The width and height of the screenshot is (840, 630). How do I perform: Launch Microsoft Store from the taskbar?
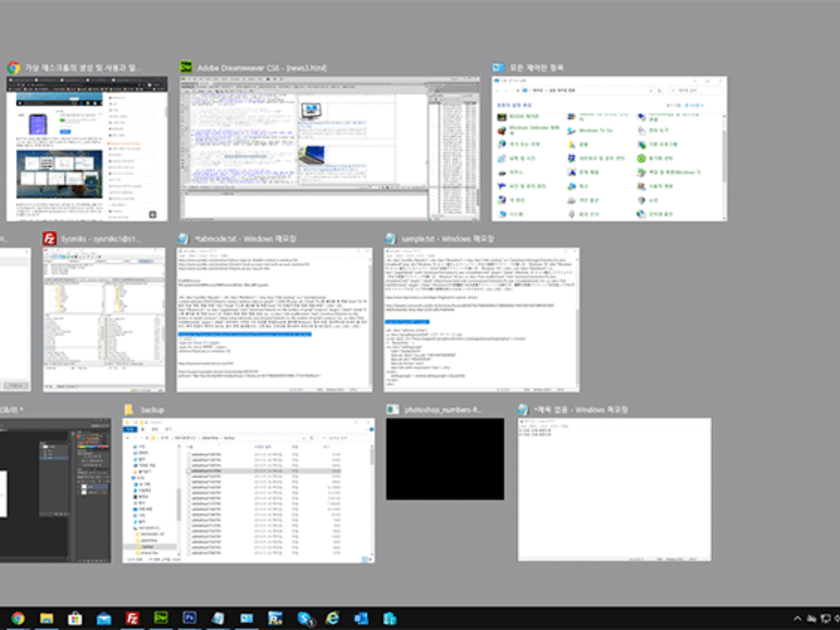75,618
